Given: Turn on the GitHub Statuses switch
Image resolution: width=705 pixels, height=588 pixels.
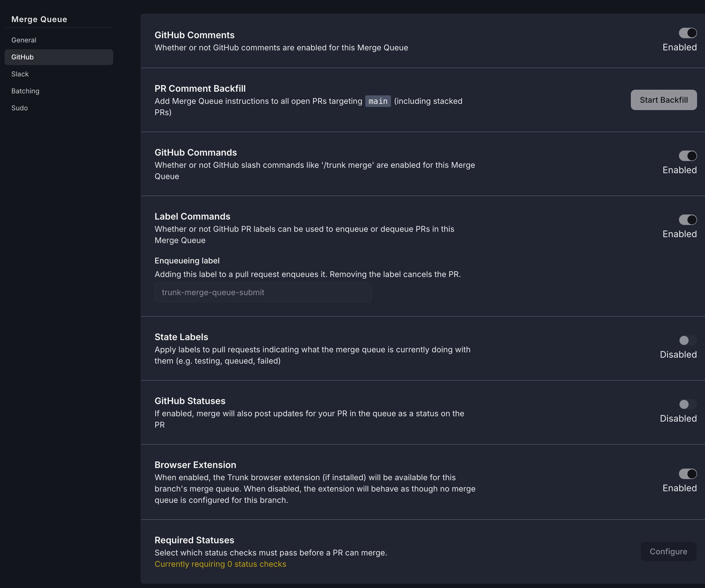Looking at the screenshot, I should (687, 404).
